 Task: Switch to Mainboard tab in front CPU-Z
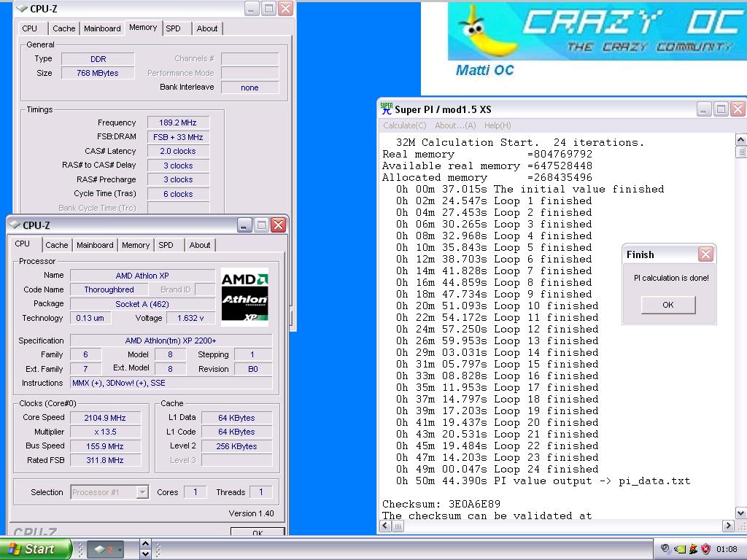95,245
